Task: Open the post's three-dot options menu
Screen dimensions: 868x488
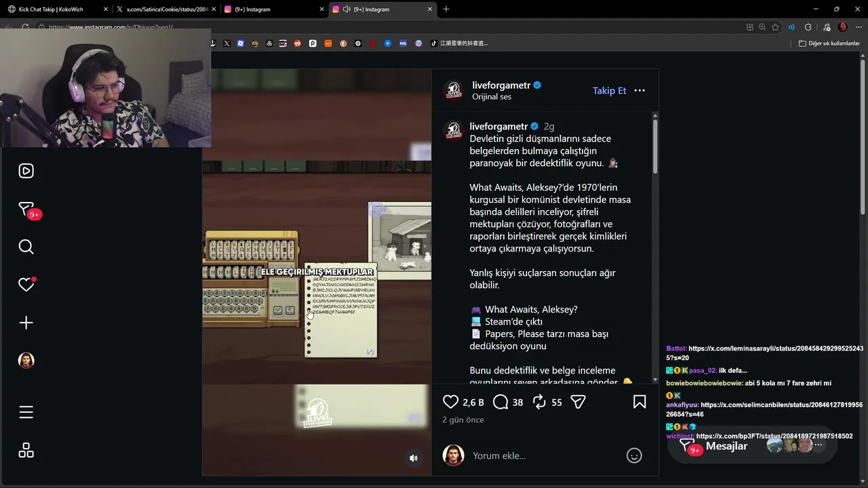Action: (x=639, y=91)
